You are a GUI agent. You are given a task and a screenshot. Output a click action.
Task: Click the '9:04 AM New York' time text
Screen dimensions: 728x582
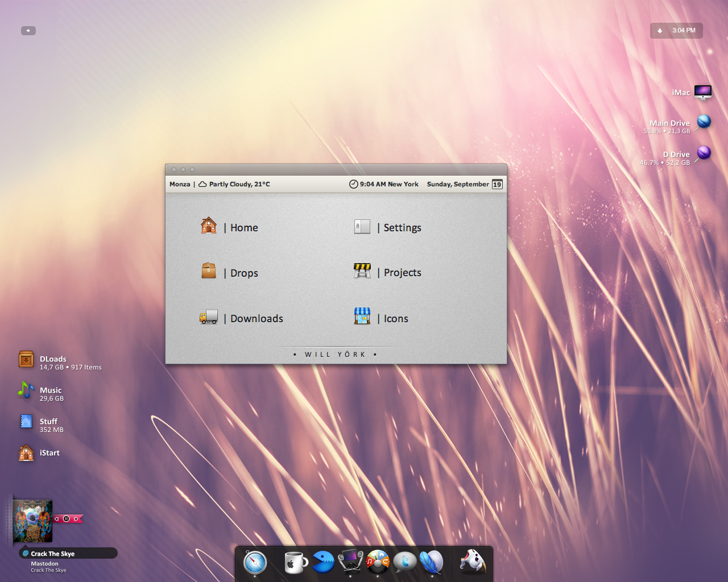(389, 184)
